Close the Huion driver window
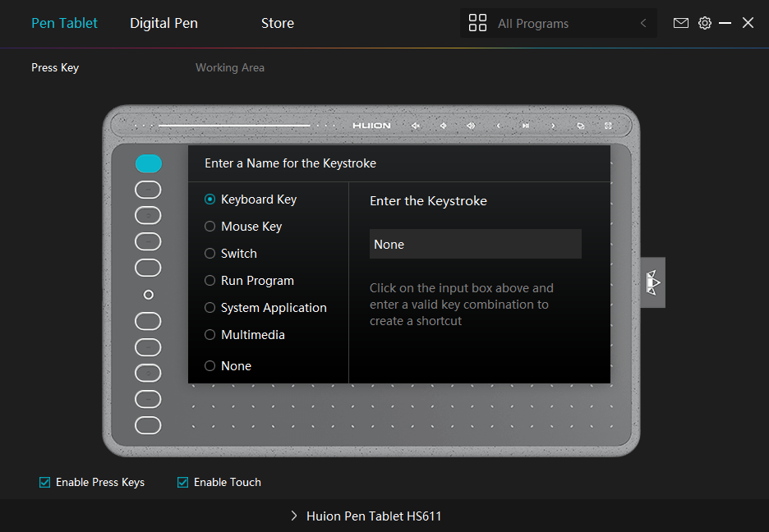The height and width of the screenshot is (532, 769). 748,23
